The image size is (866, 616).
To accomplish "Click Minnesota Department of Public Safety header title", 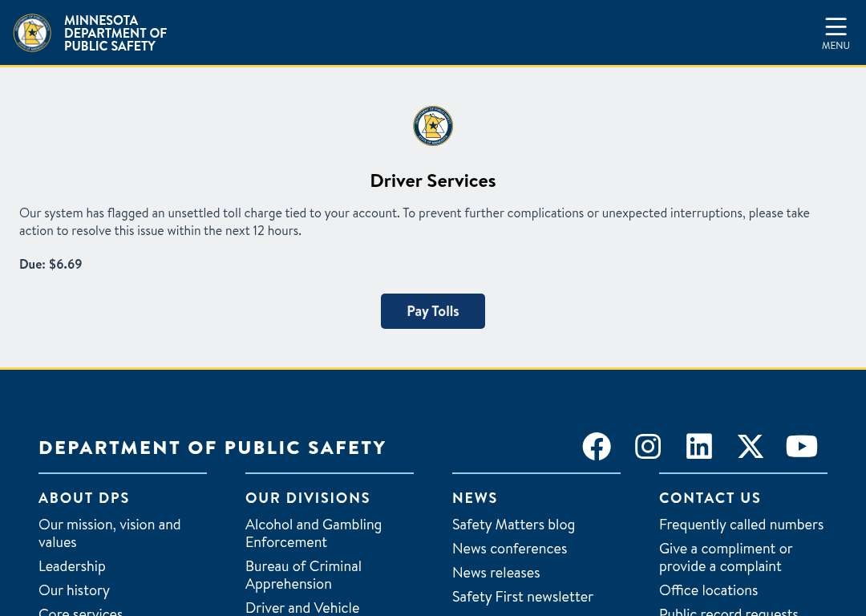I will click(115, 33).
